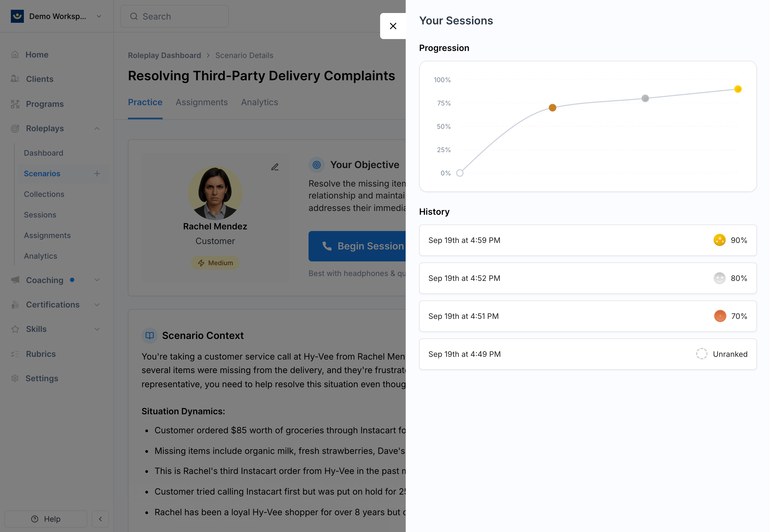Click the bronze medal icon at 70%
Screen dimensions: 770x532
pyautogui.click(x=720, y=316)
